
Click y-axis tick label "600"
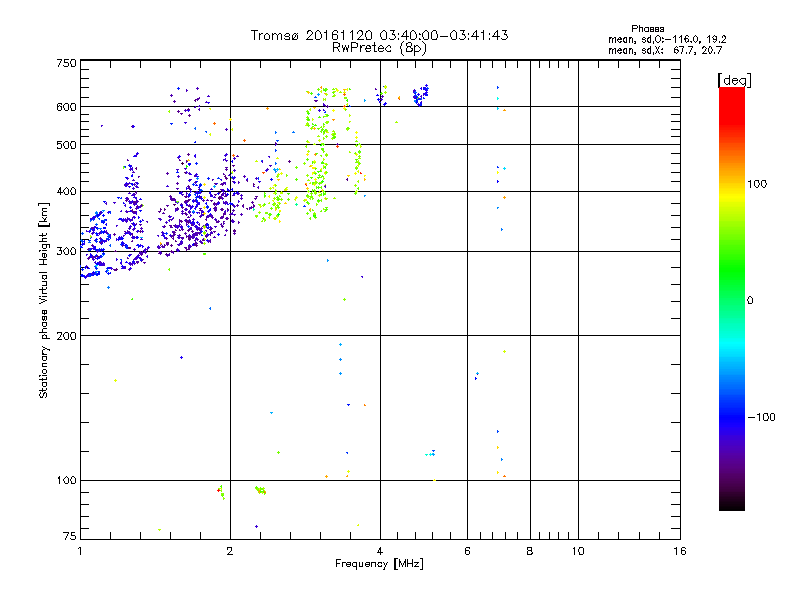(66, 107)
